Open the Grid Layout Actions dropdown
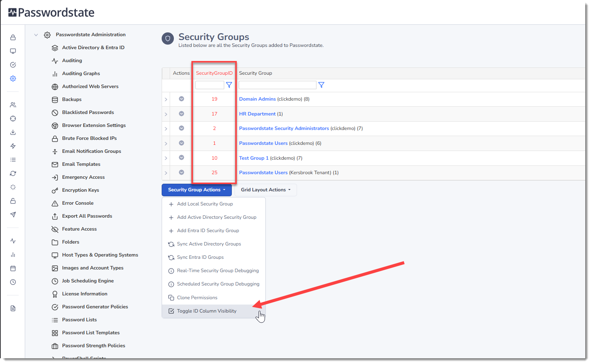The image size is (591, 364). (x=266, y=190)
